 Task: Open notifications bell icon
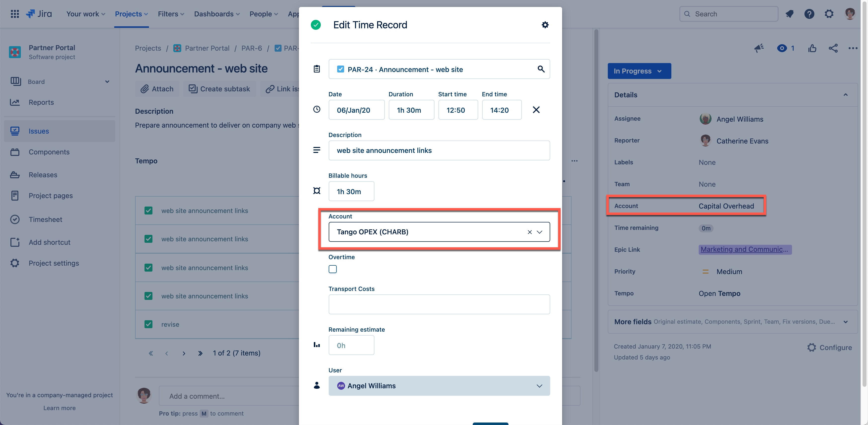(790, 14)
